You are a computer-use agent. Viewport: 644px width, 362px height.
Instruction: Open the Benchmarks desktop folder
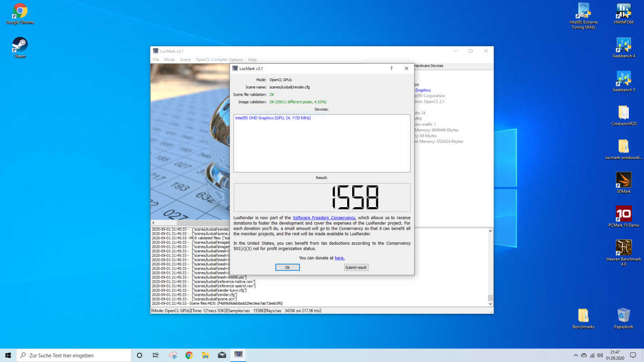tap(584, 318)
